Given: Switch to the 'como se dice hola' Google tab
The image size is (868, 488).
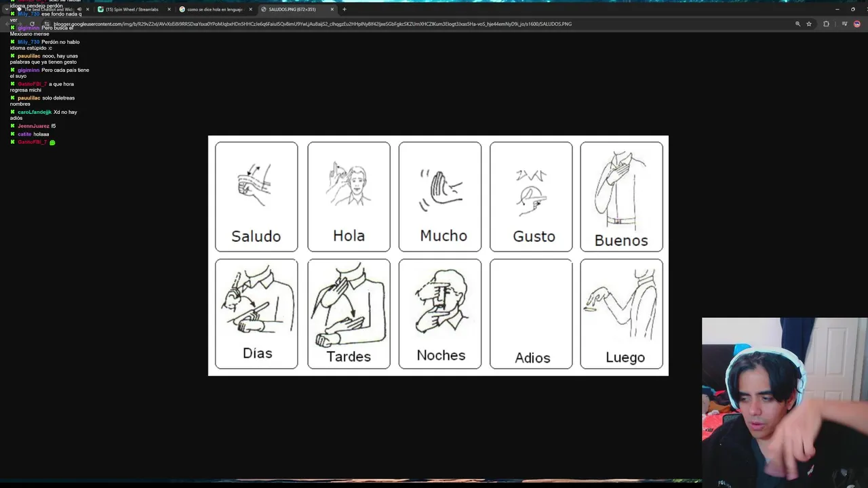Looking at the screenshot, I should [215, 9].
